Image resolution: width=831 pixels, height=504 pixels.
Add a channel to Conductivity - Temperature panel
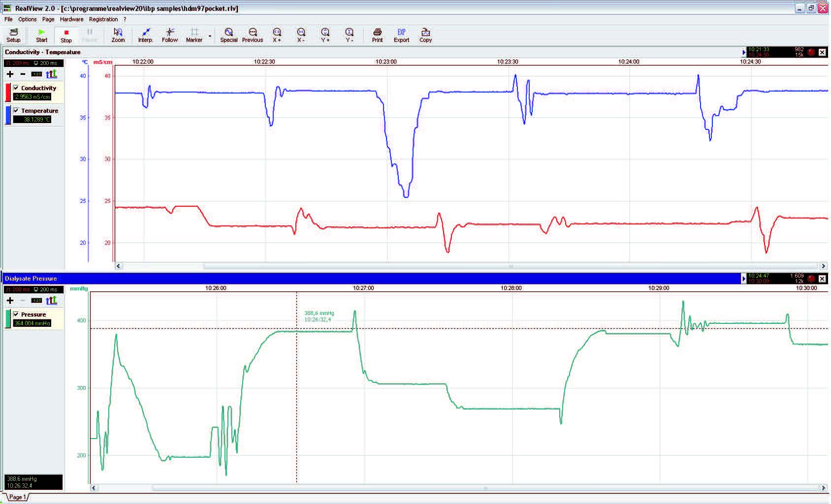point(10,74)
